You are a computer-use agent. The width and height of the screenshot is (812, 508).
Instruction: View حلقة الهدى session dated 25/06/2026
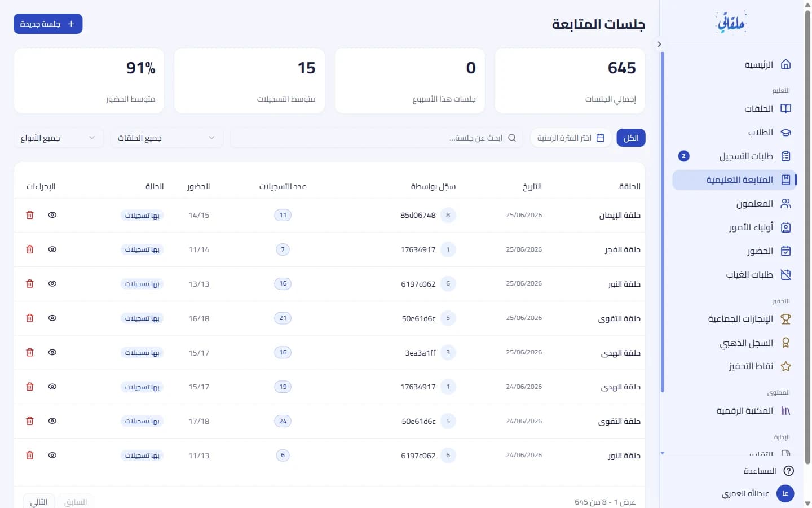coord(52,352)
